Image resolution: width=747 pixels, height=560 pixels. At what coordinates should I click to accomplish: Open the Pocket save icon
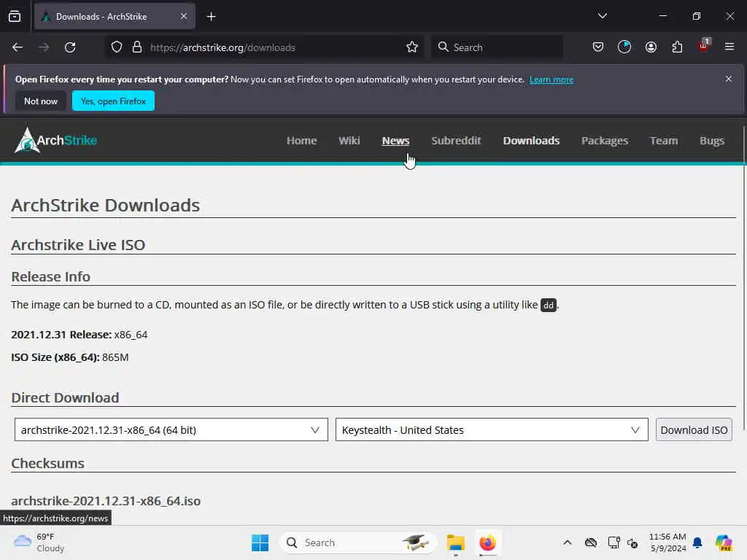pos(598,47)
